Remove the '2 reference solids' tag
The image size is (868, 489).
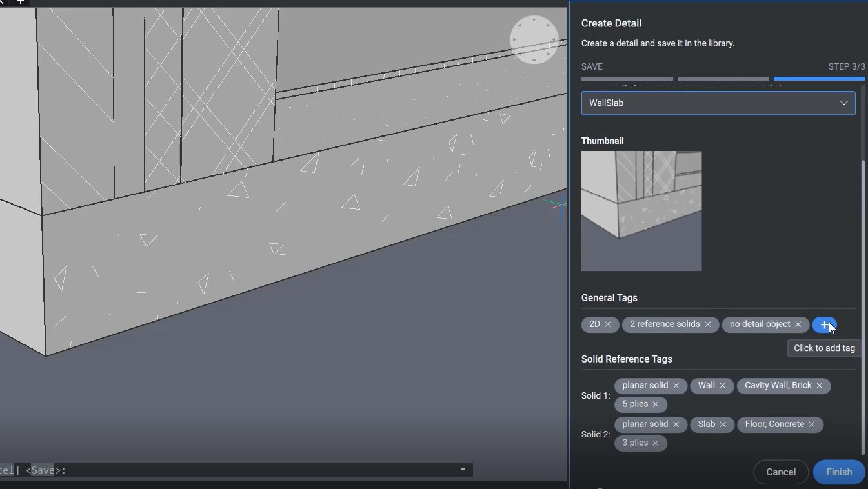(x=708, y=324)
